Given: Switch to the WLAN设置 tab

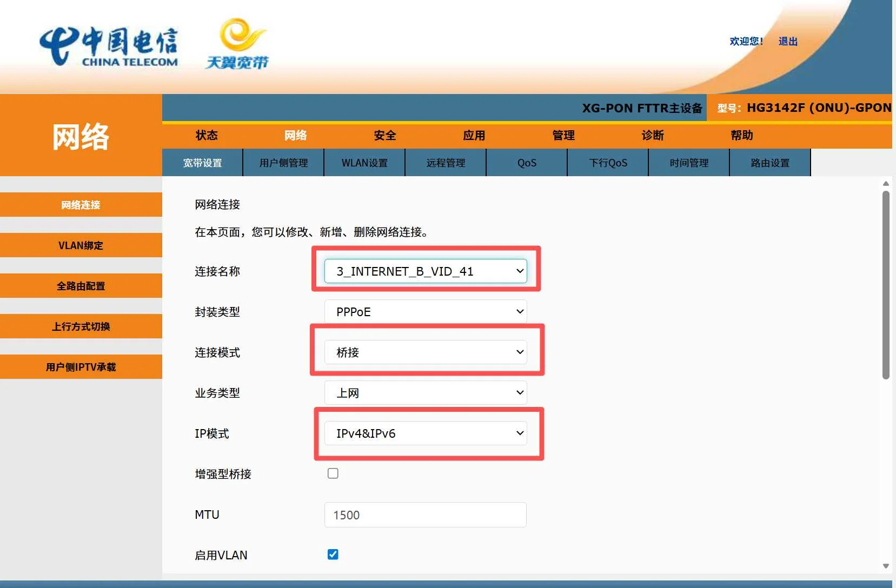Looking at the screenshot, I should point(364,162).
